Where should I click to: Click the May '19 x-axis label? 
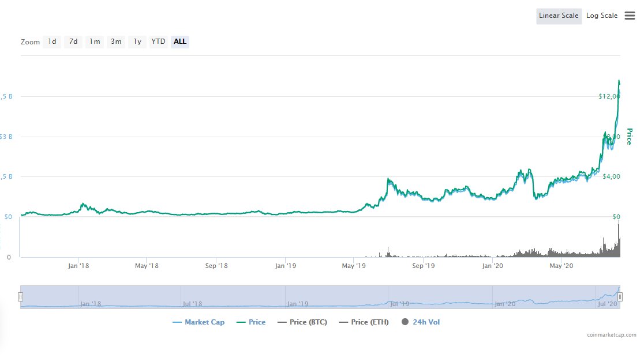click(354, 266)
